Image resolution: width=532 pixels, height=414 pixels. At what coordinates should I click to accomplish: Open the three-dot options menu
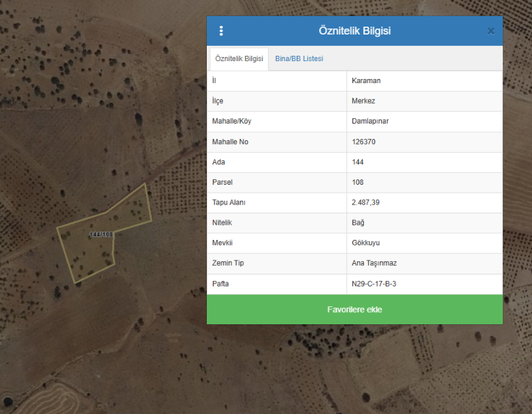pos(221,31)
